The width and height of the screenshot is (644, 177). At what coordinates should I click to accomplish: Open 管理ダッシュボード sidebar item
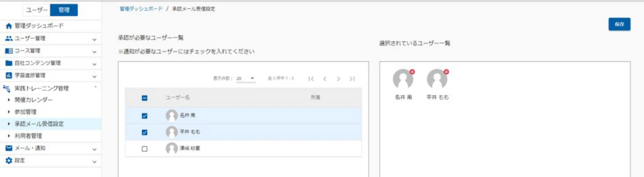click(51, 26)
